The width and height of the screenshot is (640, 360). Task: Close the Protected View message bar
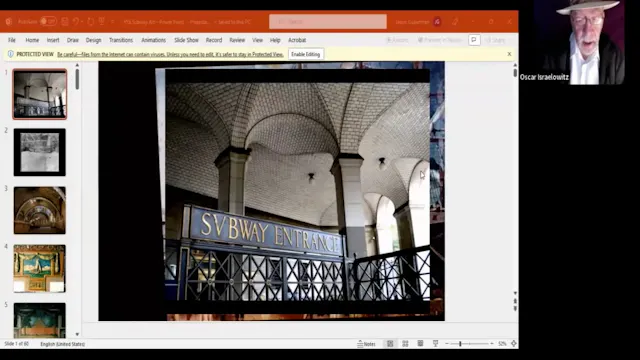pyautogui.click(x=509, y=54)
